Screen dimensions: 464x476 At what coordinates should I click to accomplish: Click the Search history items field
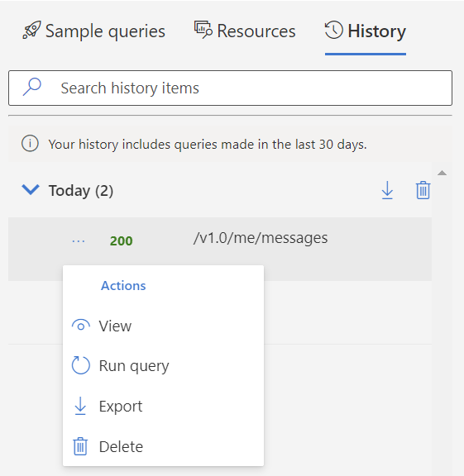[x=230, y=88]
